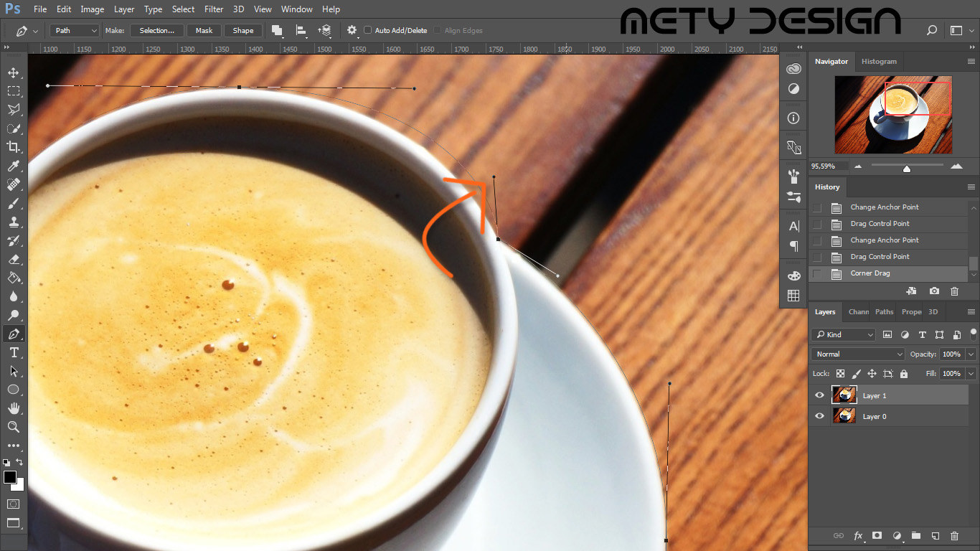Switch to the Paths tab
The image size is (980, 551).
point(884,312)
